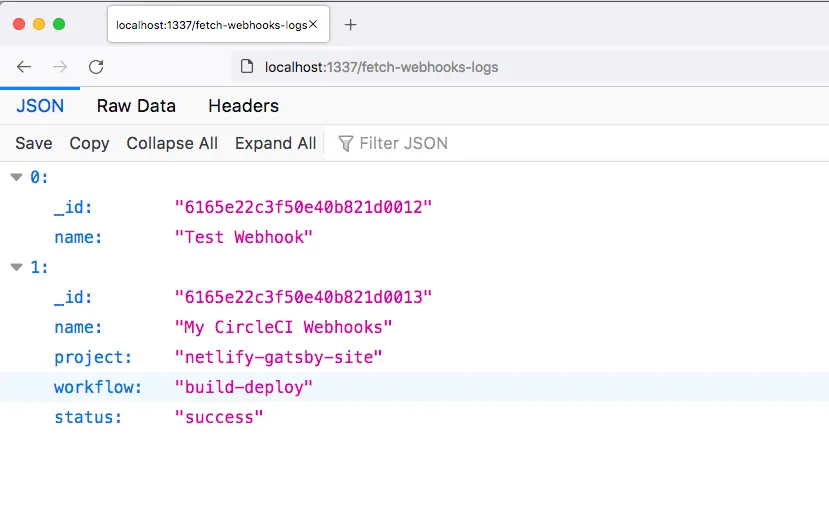Click the "status:" key label
The image size is (829, 505).
[x=88, y=418]
